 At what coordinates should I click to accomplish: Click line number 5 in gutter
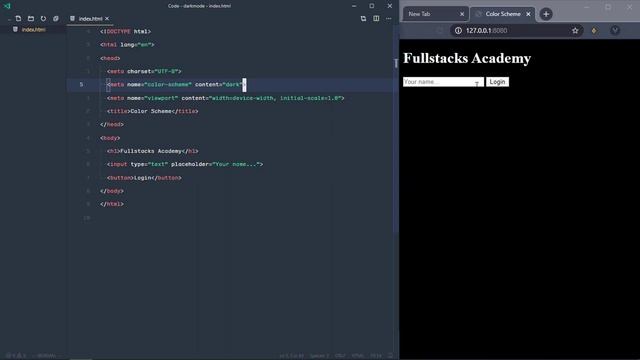coord(81,84)
